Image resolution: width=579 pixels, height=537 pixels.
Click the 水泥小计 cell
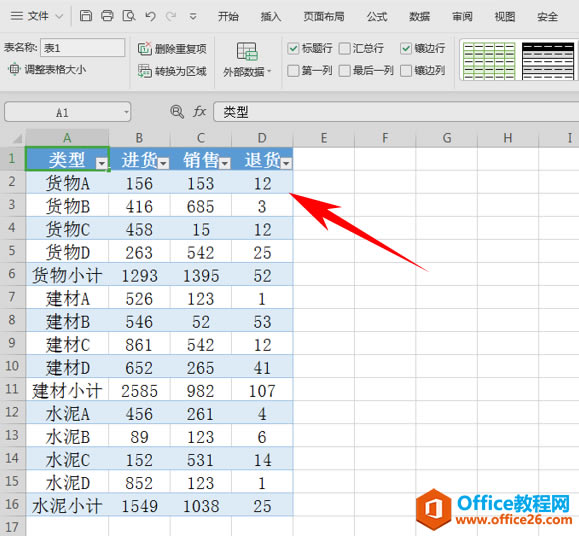pos(67,505)
